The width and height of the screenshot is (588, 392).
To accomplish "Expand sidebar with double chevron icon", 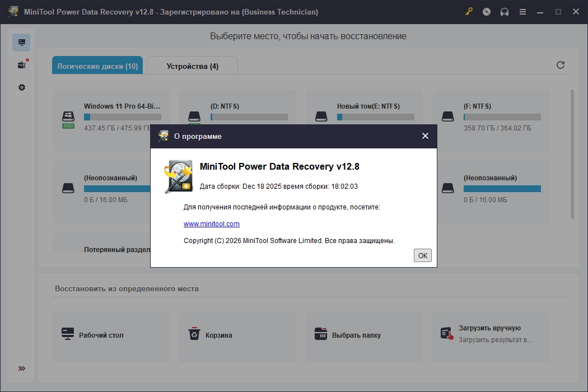I will click(x=22, y=368).
